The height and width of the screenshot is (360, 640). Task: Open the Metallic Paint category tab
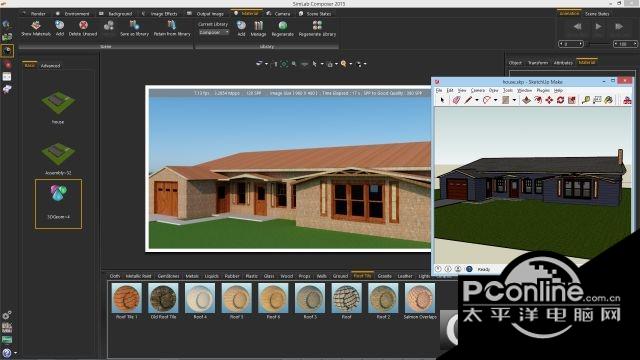point(138,276)
